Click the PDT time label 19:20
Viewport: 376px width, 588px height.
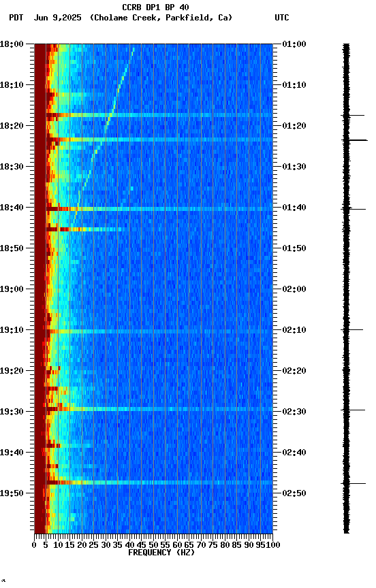point(12,371)
